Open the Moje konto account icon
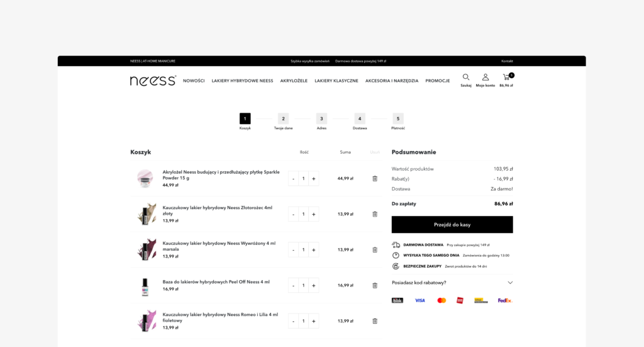The image size is (644, 347). pyautogui.click(x=485, y=77)
